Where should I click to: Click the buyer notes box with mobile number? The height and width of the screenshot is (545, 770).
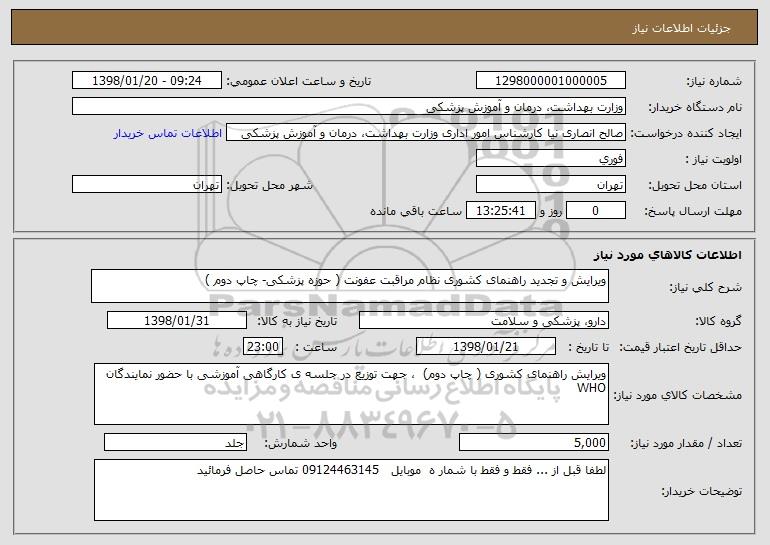pyautogui.click(x=351, y=490)
